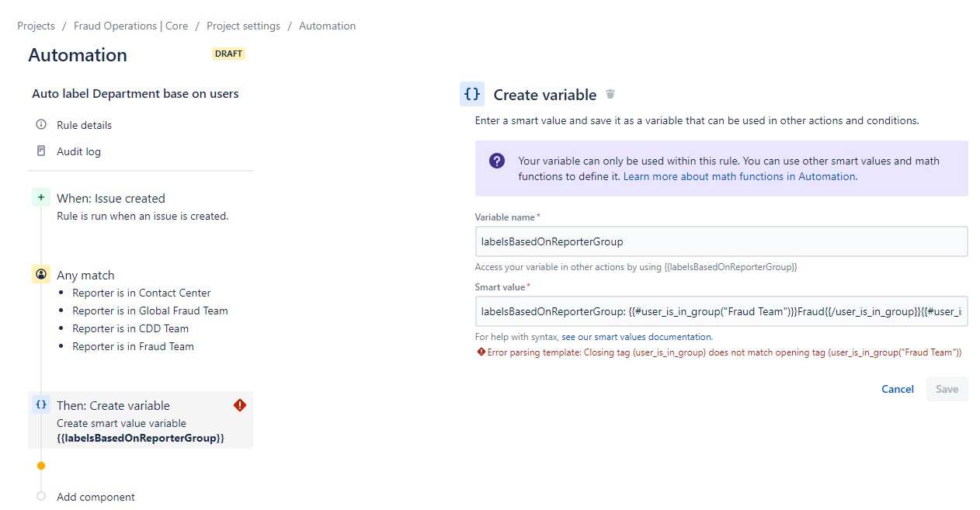This screenshot has height=510, width=980.
Task: Click the Automation page heading
Action: coord(78,55)
